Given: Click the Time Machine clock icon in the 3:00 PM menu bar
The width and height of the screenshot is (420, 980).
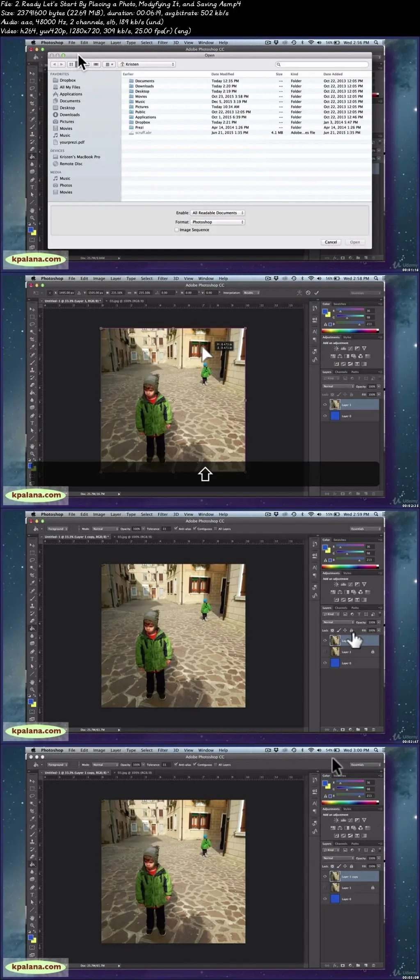Looking at the screenshot, I should click(x=294, y=750).
